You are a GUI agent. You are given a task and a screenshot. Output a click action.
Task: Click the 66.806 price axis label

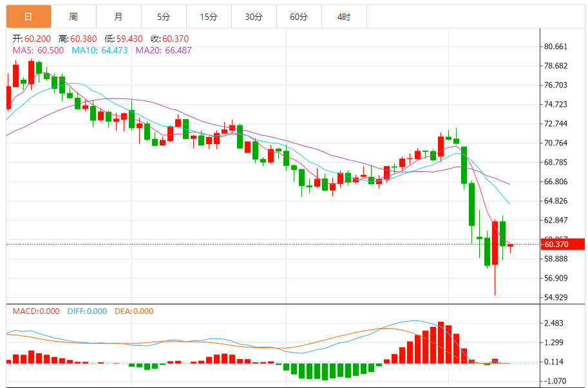point(556,181)
